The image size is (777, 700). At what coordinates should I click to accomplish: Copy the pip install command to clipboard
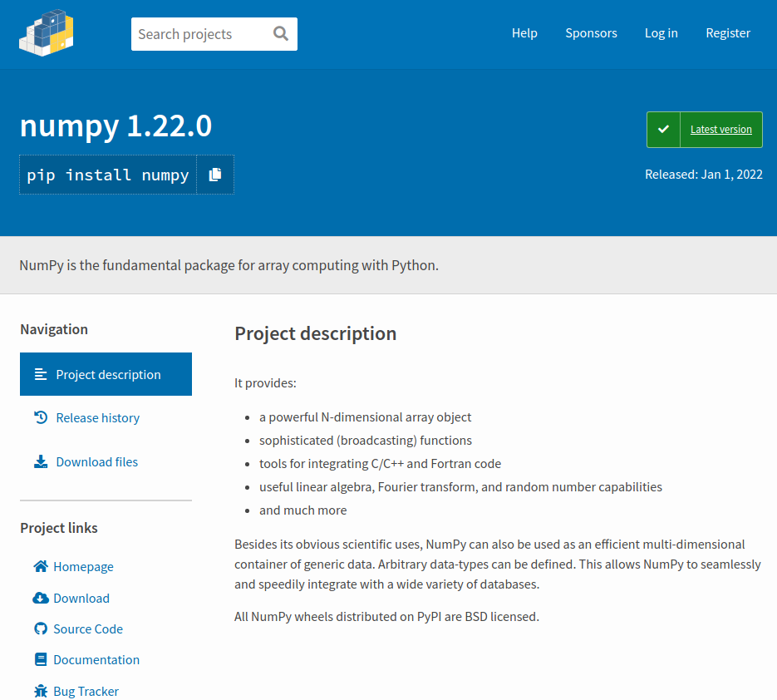[215, 175]
